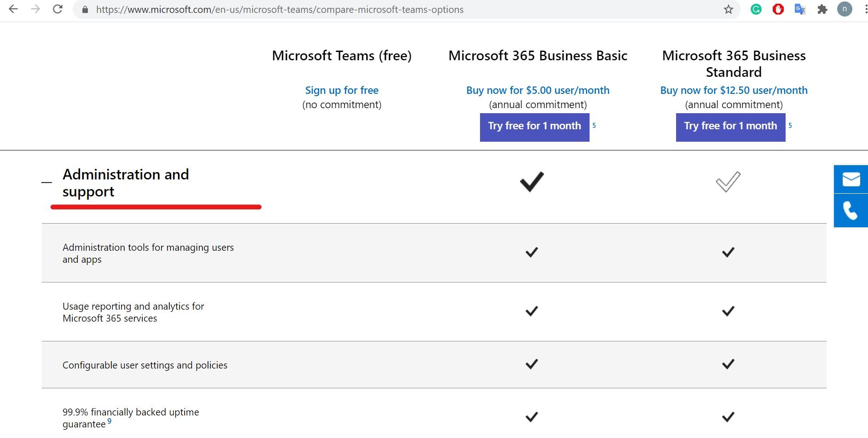Click the Sign up for free link

point(341,90)
